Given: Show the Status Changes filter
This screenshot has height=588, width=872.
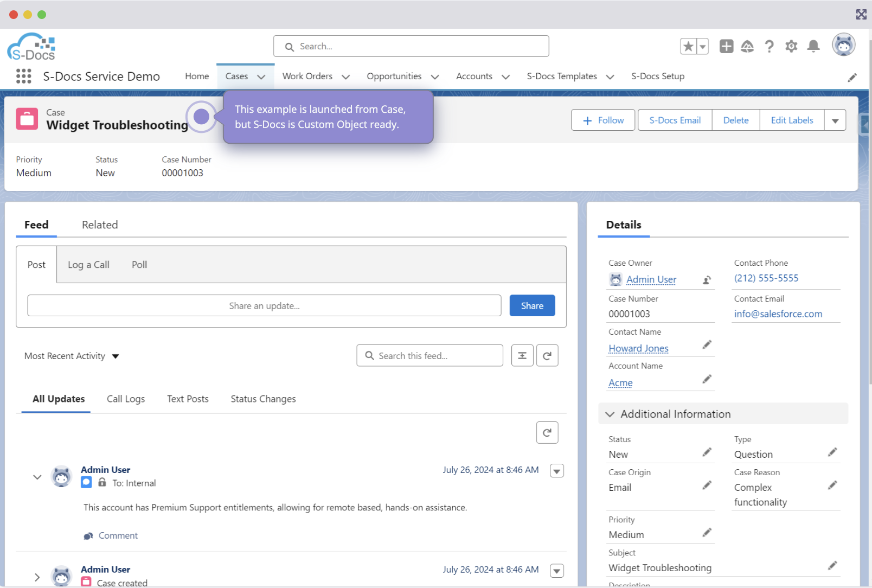Looking at the screenshot, I should (x=264, y=399).
